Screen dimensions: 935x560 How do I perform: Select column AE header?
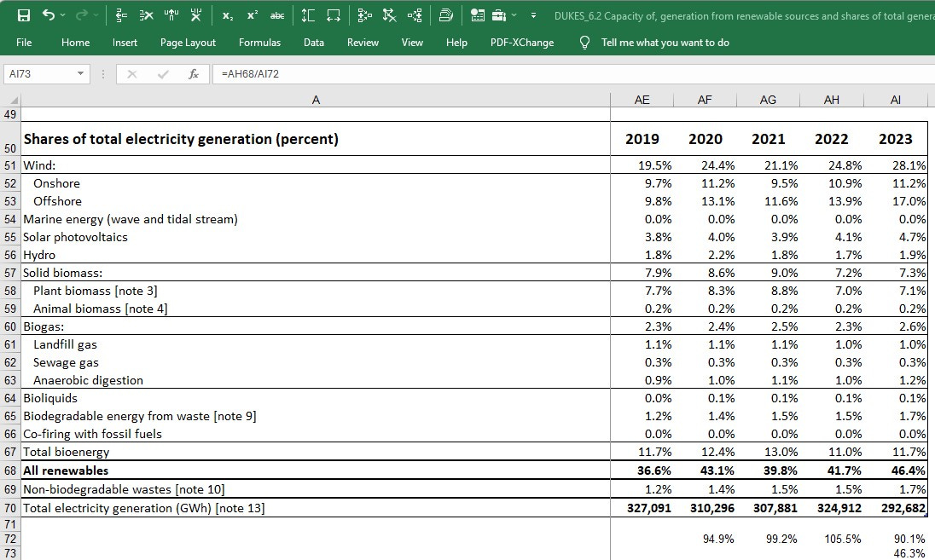click(642, 100)
